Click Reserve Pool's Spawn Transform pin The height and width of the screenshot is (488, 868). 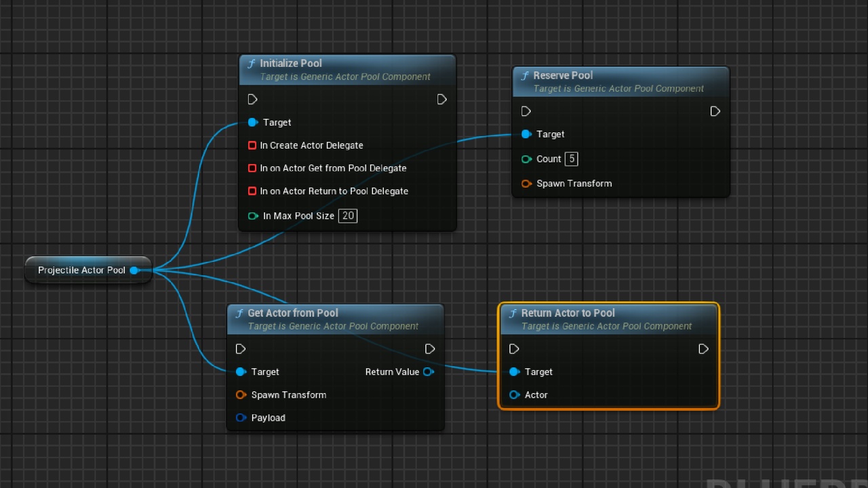click(526, 184)
